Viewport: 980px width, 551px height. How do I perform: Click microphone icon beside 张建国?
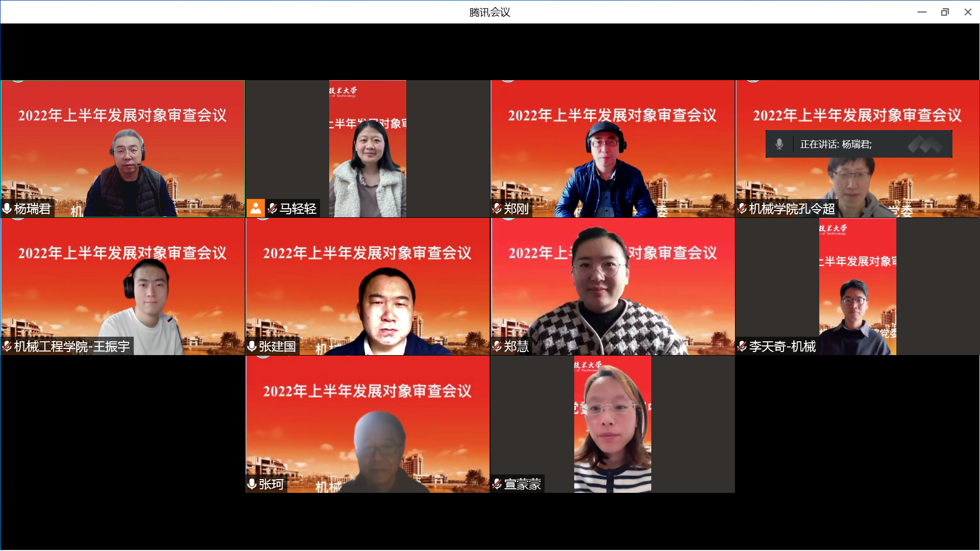[252, 346]
